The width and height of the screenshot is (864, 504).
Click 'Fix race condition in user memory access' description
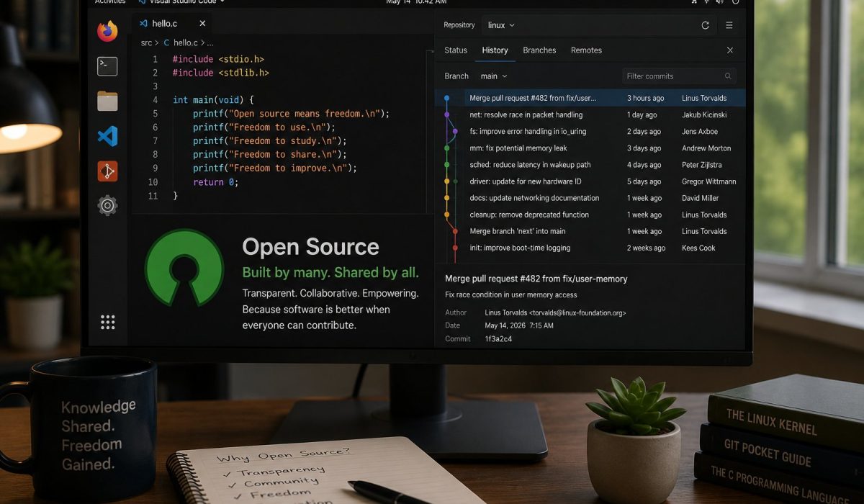pos(511,294)
